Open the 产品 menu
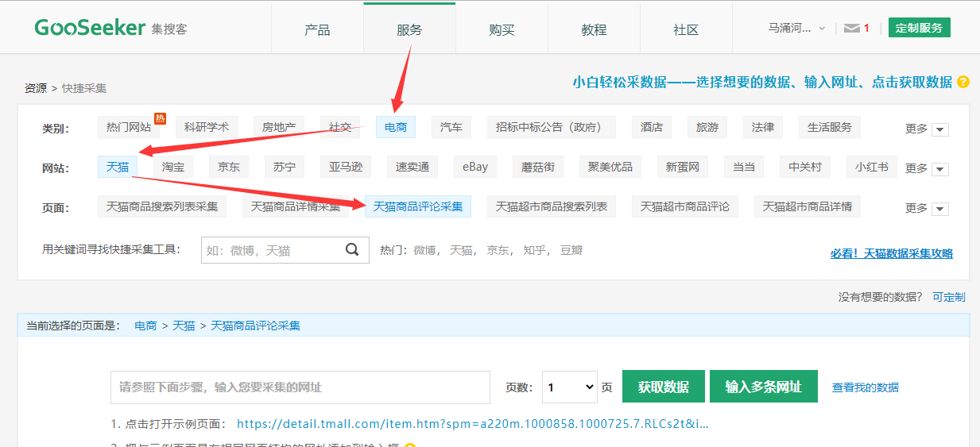The height and width of the screenshot is (447, 980). point(317,30)
